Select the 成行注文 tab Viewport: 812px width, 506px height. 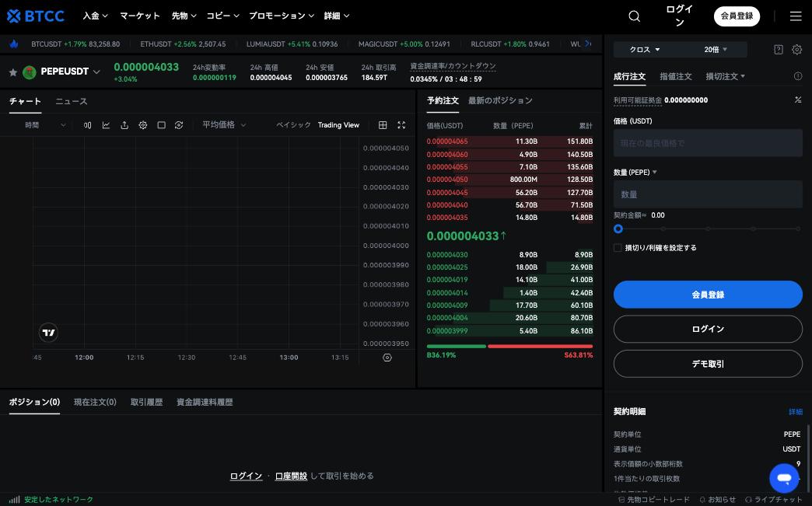(630, 77)
